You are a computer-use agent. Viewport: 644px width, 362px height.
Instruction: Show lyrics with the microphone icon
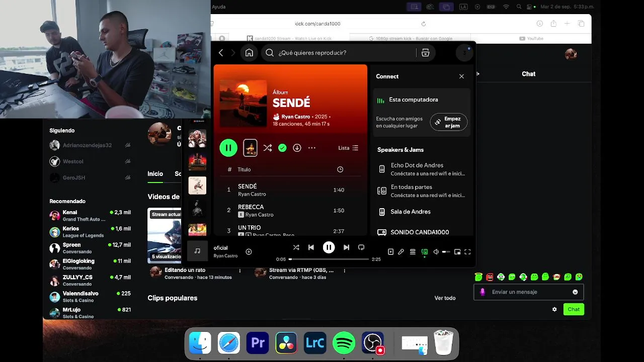(x=401, y=252)
